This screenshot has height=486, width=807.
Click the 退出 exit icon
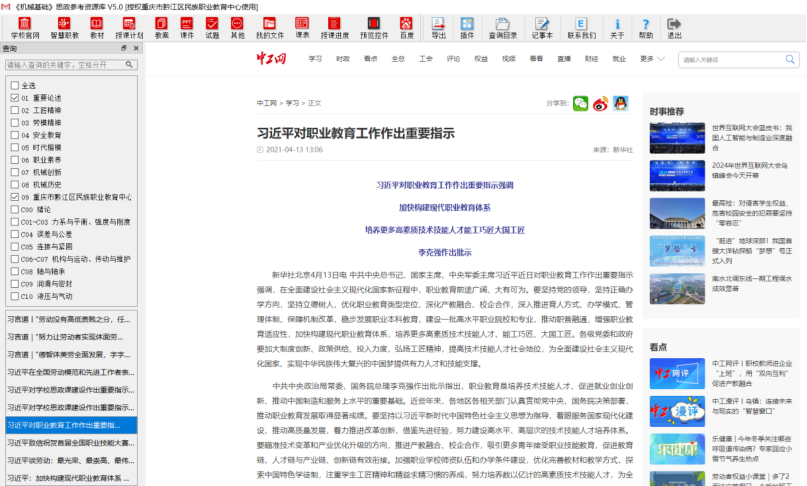(x=674, y=28)
